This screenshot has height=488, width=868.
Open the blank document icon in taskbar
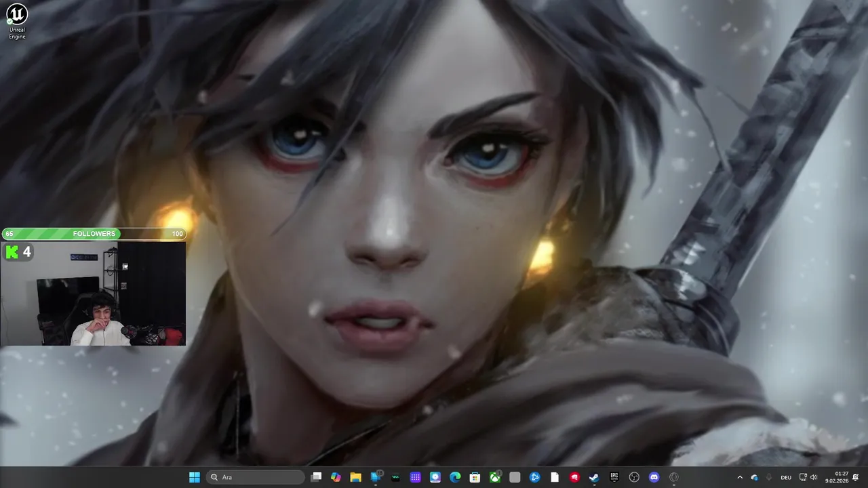point(555,477)
